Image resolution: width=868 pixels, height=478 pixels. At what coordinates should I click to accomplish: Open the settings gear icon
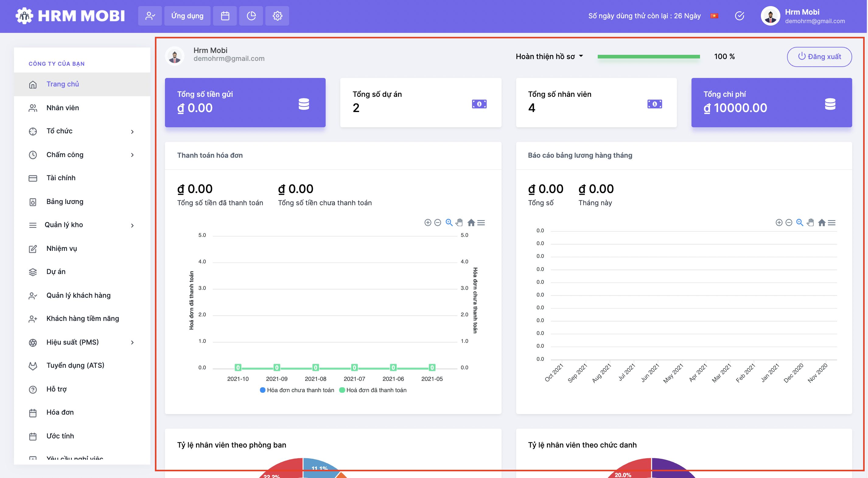277,16
